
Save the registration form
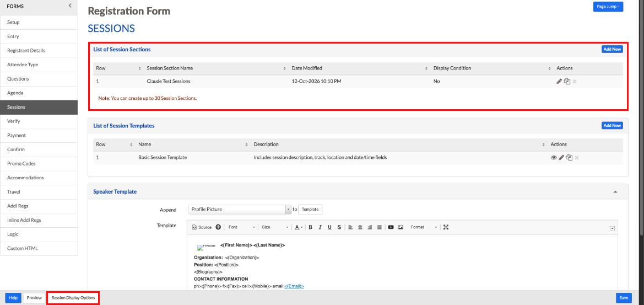[x=624, y=298]
